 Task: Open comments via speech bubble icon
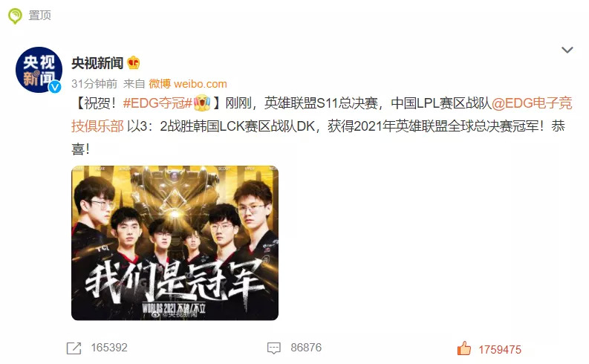coord(274,348)
